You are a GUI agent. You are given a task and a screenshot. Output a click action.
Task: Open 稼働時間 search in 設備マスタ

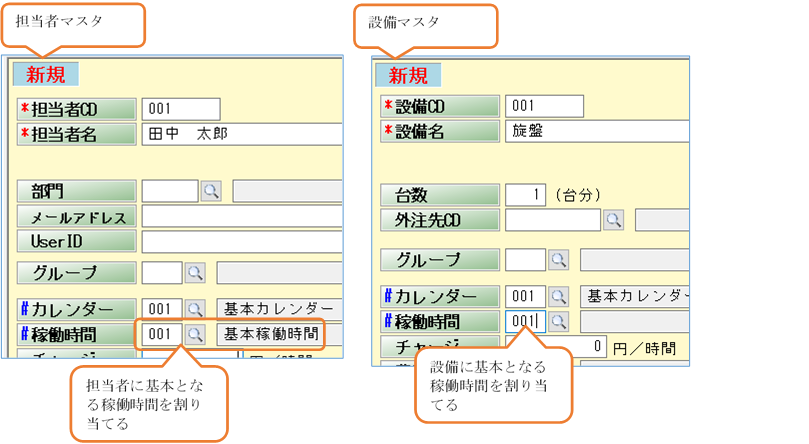[558, 321]
